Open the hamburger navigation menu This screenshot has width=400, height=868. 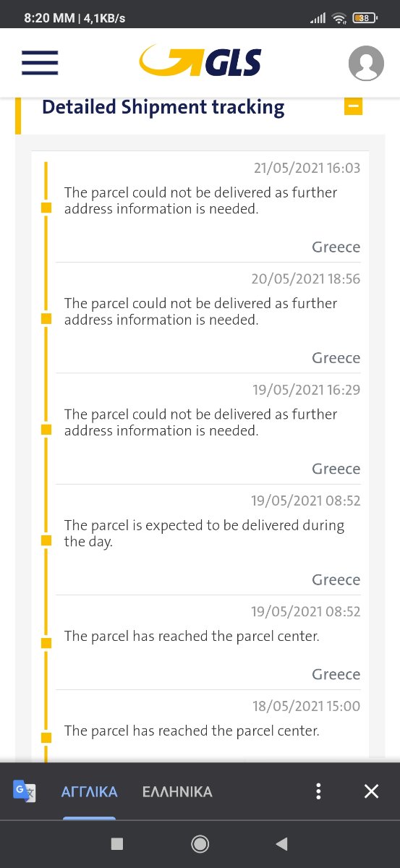40,62
